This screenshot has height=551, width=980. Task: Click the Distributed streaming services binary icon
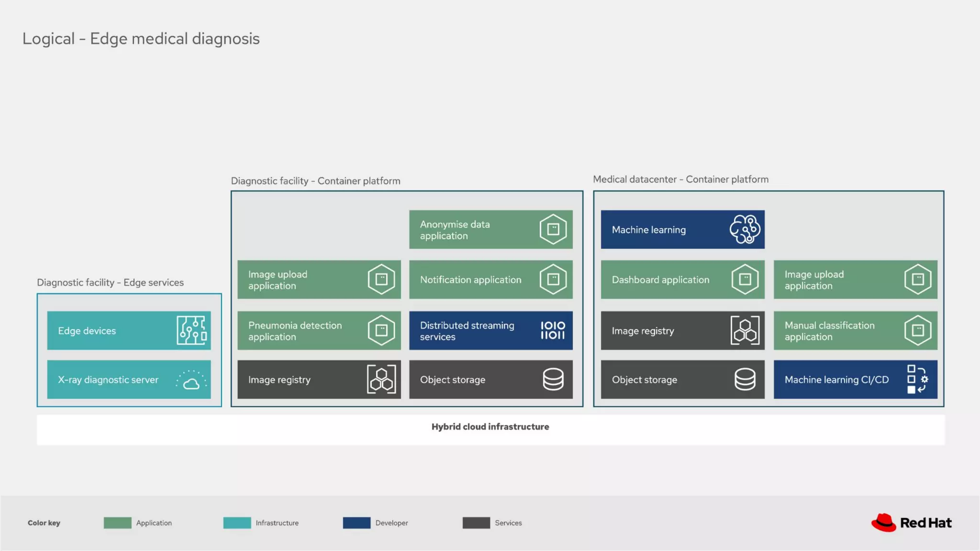point(553,331)
